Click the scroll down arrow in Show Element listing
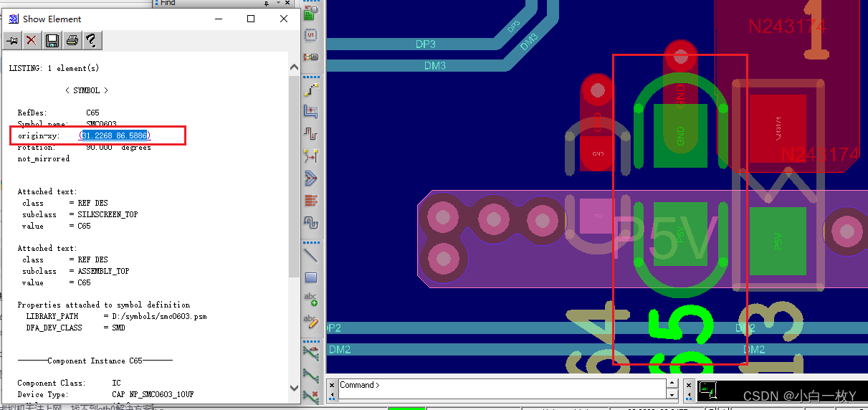The image size is (868, 410). pos(294,388)
